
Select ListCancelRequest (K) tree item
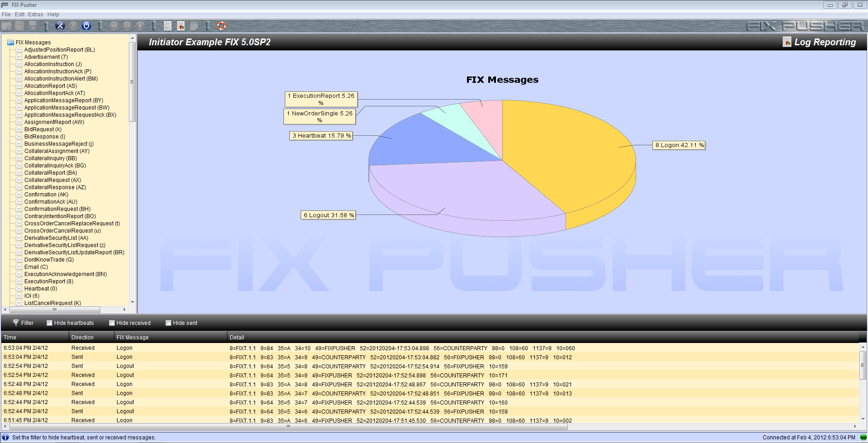52,303
